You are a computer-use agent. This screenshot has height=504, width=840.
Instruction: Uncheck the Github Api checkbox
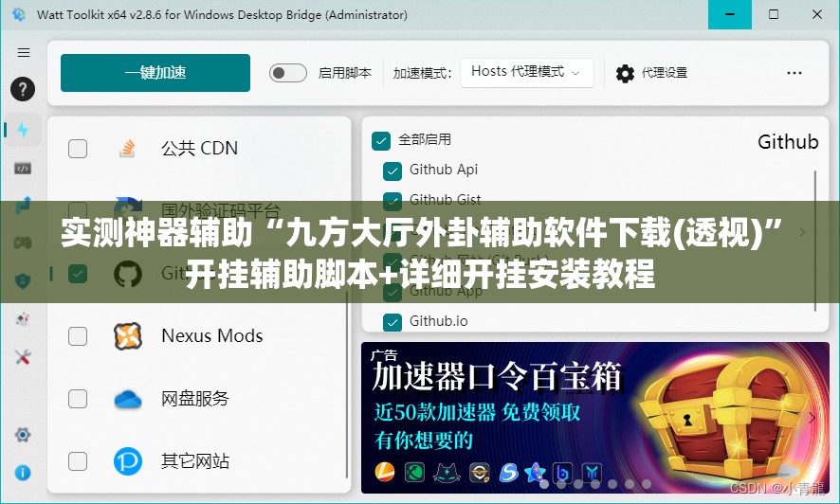(393, 171)
